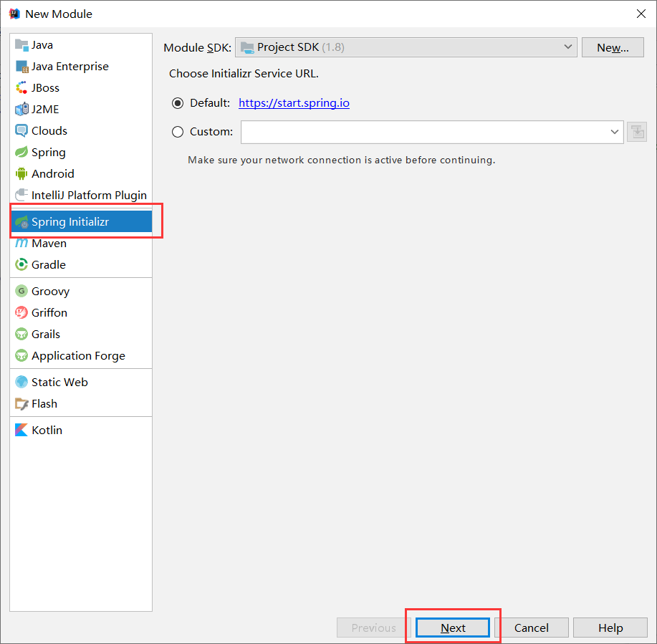This screenshot has width=657, height=644.
Task: Click the Next button
Action: 453,628
